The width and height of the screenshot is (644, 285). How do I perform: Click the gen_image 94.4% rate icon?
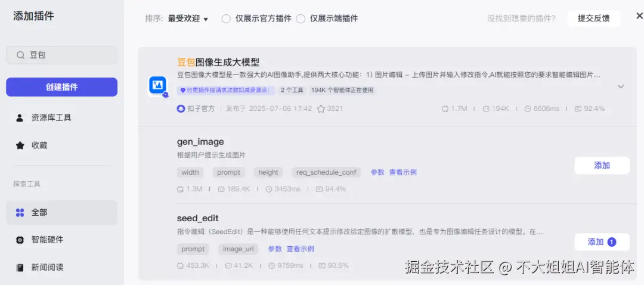tap(319, 190)
